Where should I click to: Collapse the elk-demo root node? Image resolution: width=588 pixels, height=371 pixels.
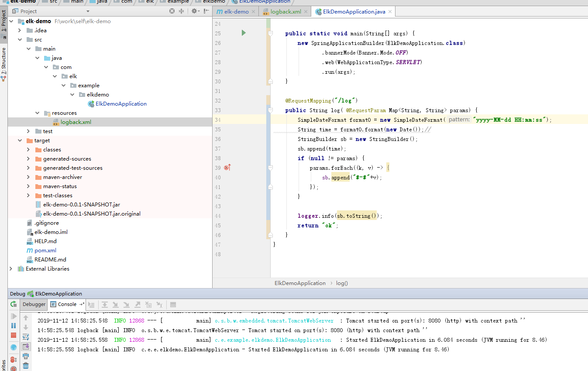[11, 21]
